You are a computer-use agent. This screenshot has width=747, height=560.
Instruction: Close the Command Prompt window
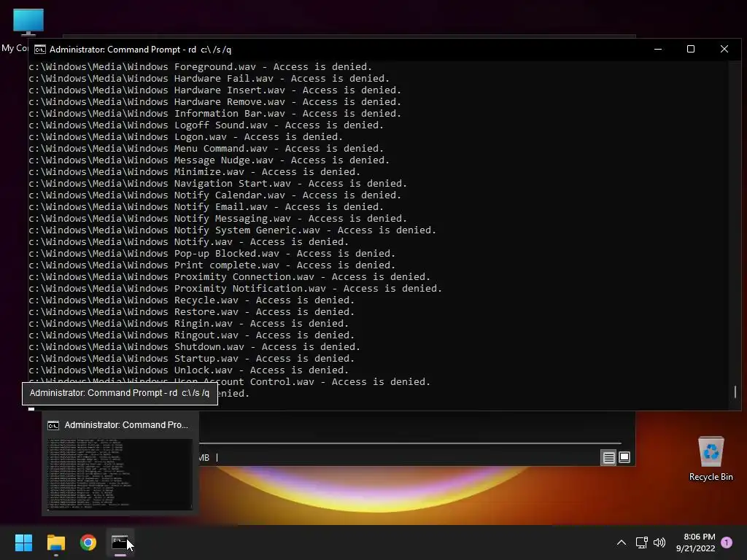click(724, 49)
